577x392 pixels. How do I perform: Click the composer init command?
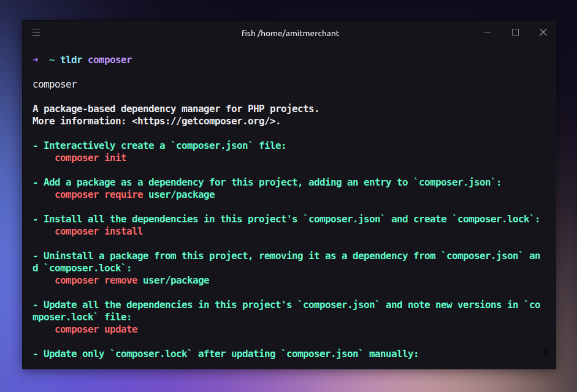pos(91,158)
